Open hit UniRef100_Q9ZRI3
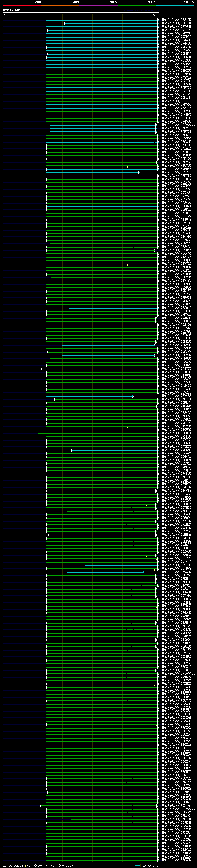Image resolution: width=197 pixels, height=868 pixels. (x=176, y=37)
